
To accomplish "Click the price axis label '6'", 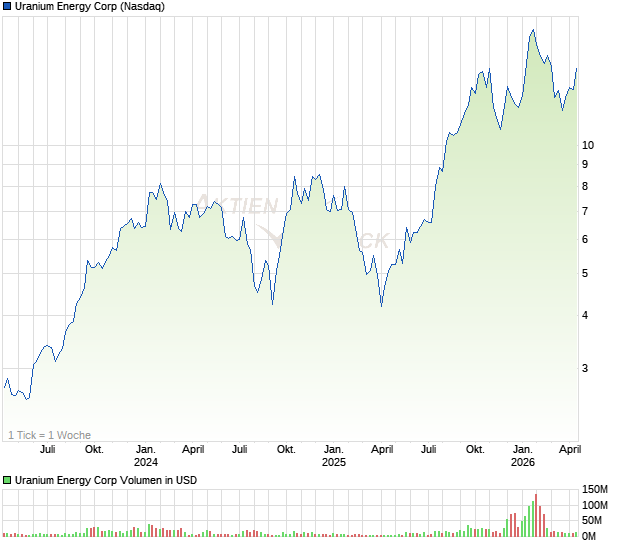I will coord(585,239).
